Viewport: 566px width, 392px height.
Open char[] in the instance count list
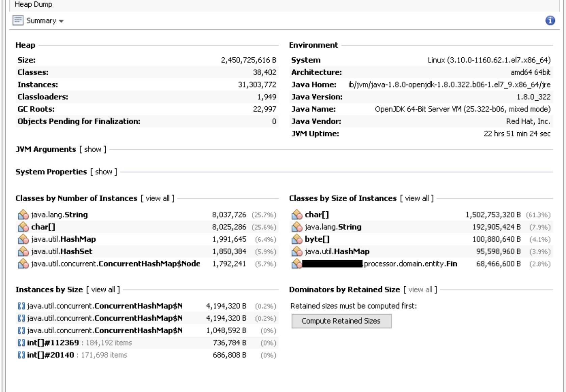pyautogui.click(x=43, y=227)
